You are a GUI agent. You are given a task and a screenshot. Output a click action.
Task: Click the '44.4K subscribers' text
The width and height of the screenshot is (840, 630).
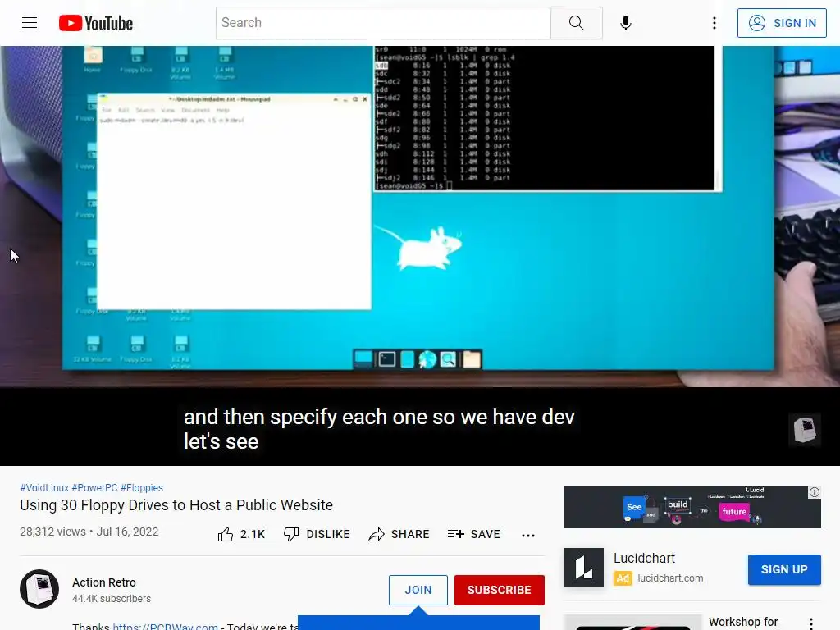pyautogui.click(x=112, y=598)
